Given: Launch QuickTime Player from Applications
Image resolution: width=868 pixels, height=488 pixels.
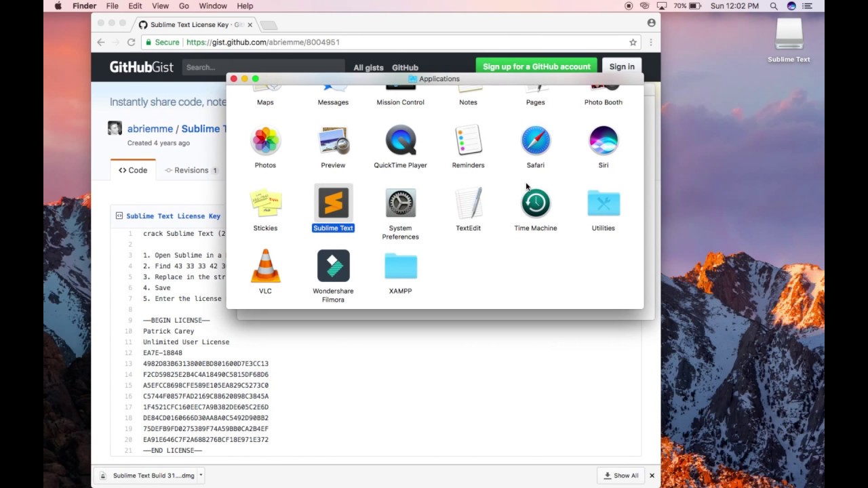Looking at the screenshot, I should click(401, 141).
